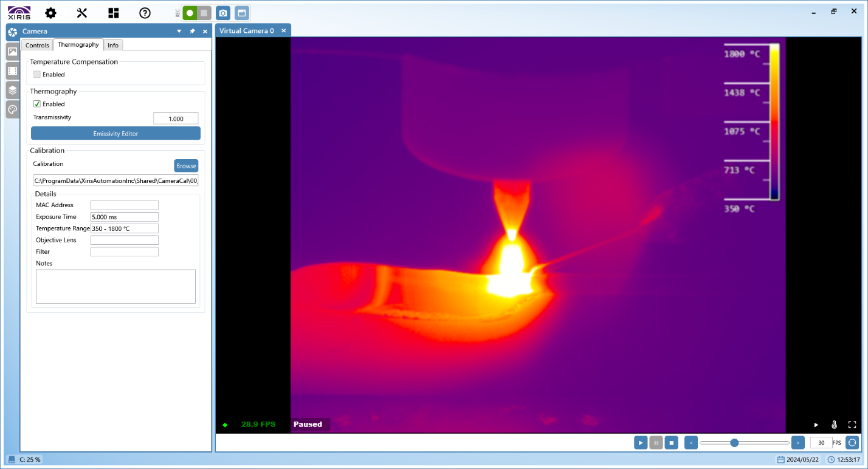Click the Objective Lens field
This screenshot has height=469, width=868.
tap(124, 240)
